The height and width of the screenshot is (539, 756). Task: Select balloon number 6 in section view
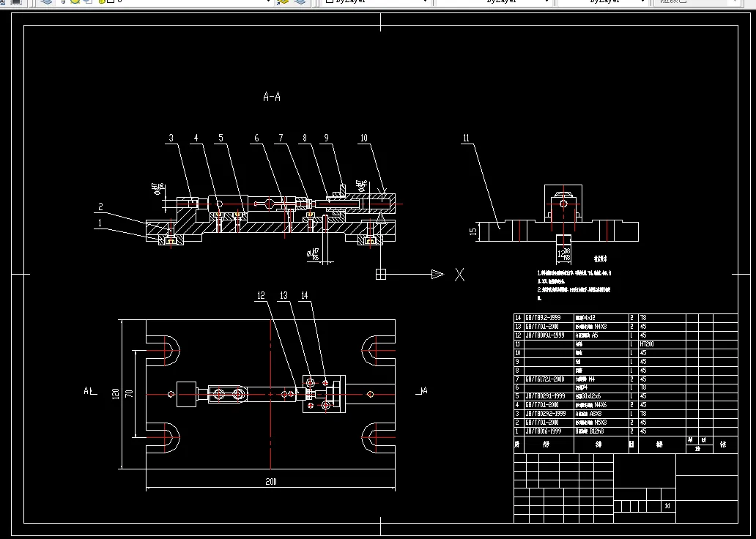(256, 138)
